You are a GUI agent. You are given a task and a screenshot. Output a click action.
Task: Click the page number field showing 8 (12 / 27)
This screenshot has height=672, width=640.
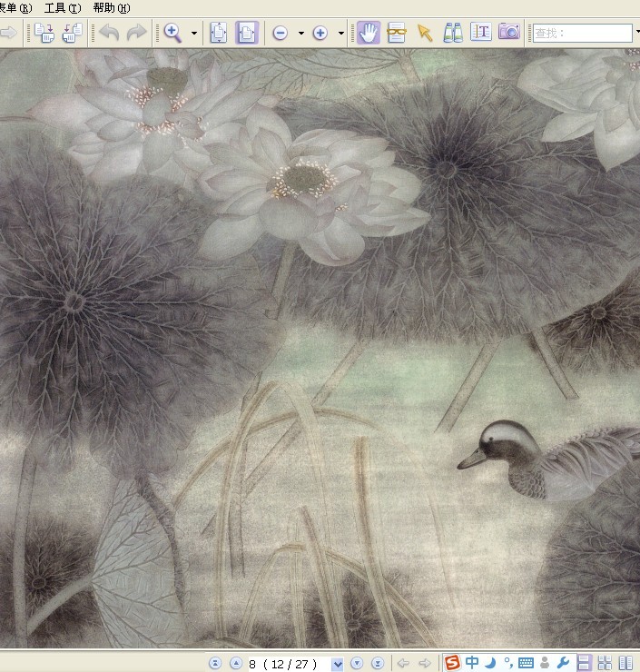(290, 664)
